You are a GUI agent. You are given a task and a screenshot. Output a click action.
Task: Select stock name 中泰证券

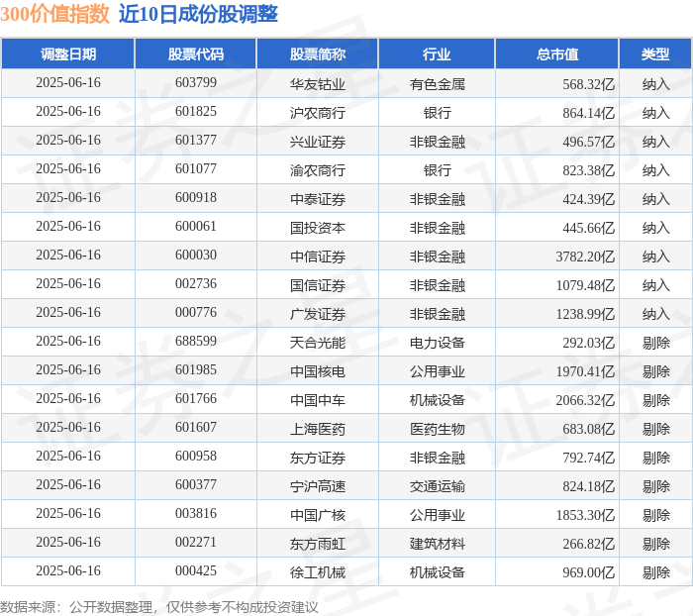tap(318, 199)
